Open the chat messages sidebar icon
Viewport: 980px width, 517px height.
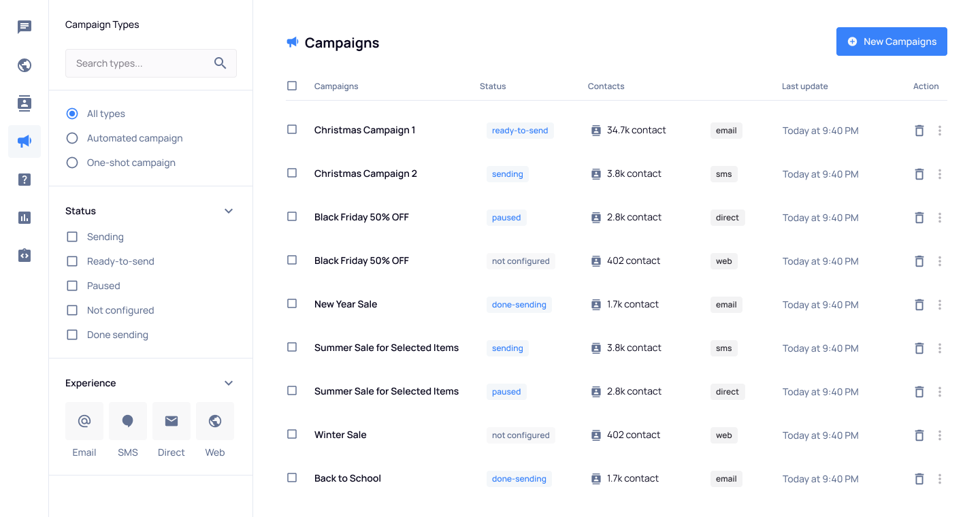(x=24, y=27)
